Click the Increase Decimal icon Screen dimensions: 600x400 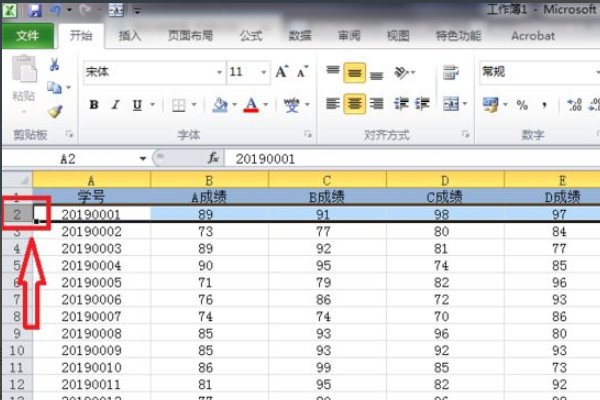pyautogui.click(x=574, y=104)
